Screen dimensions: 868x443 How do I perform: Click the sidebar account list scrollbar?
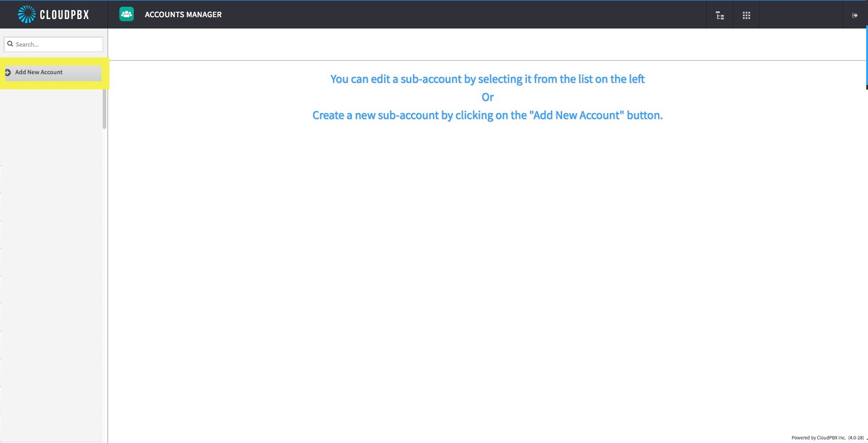point(104,109)
